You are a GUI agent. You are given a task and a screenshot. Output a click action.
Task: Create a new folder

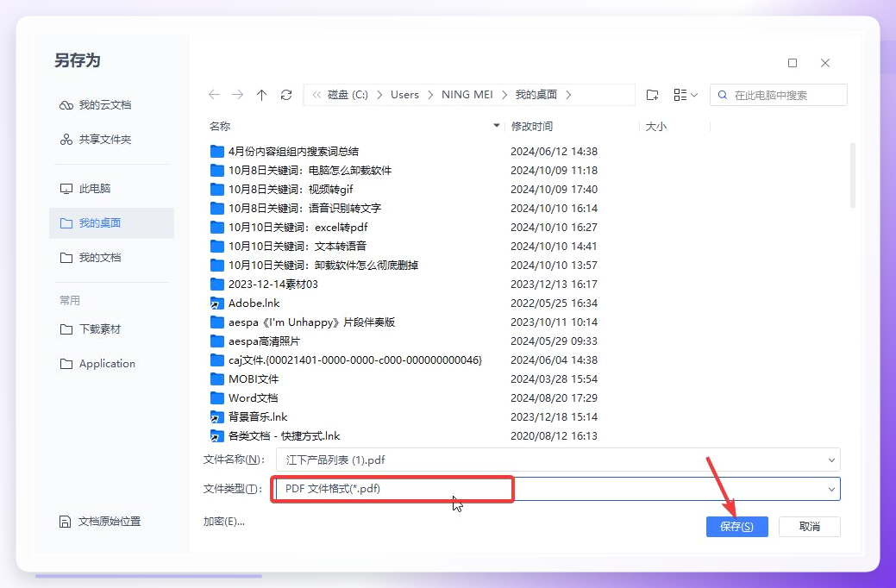coord(652,95)
